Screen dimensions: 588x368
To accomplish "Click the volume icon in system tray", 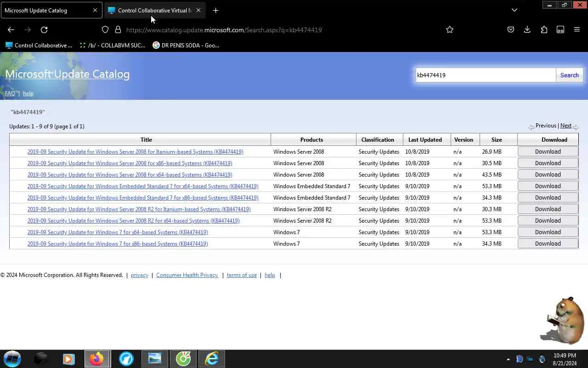I will pos(542,359).
